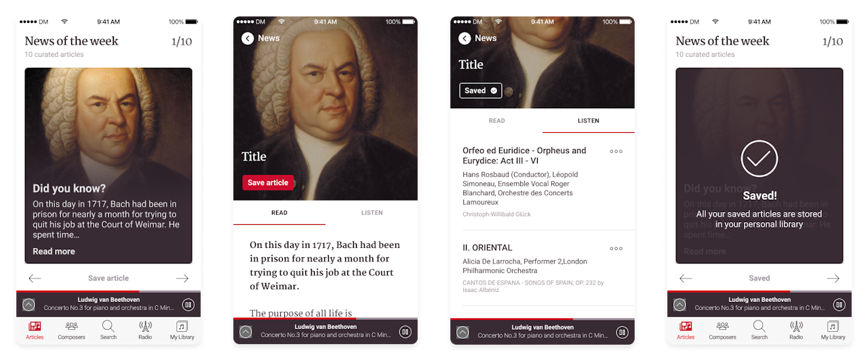Viewport: 868px width, 361px height.
Task: Go back to News from the Saved page
Action: click(x=477, y=38)
